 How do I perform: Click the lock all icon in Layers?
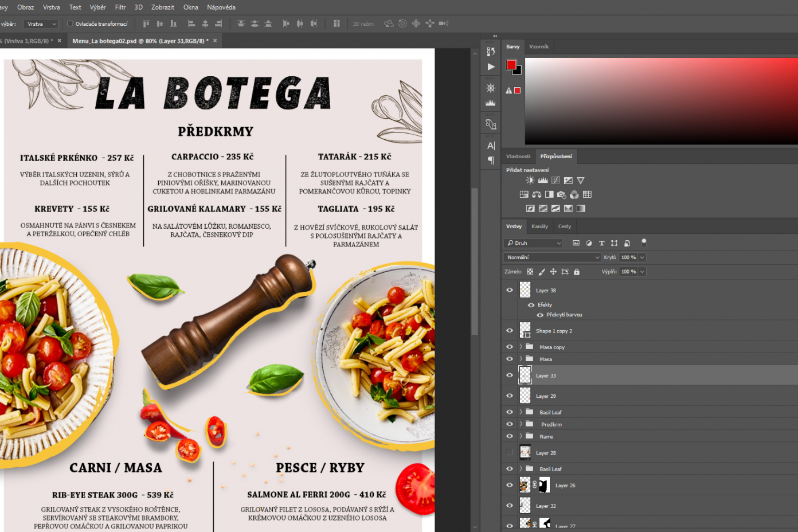577,272
